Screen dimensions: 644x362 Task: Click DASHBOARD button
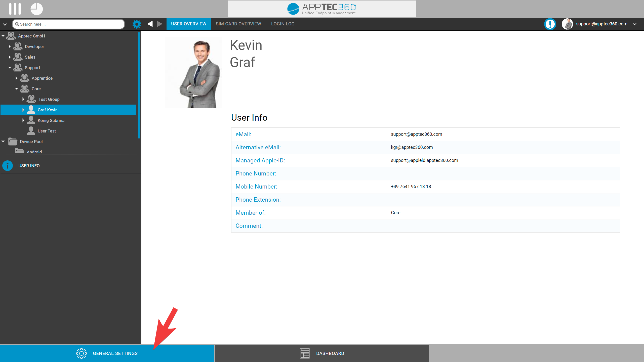[x=322, y=353]
